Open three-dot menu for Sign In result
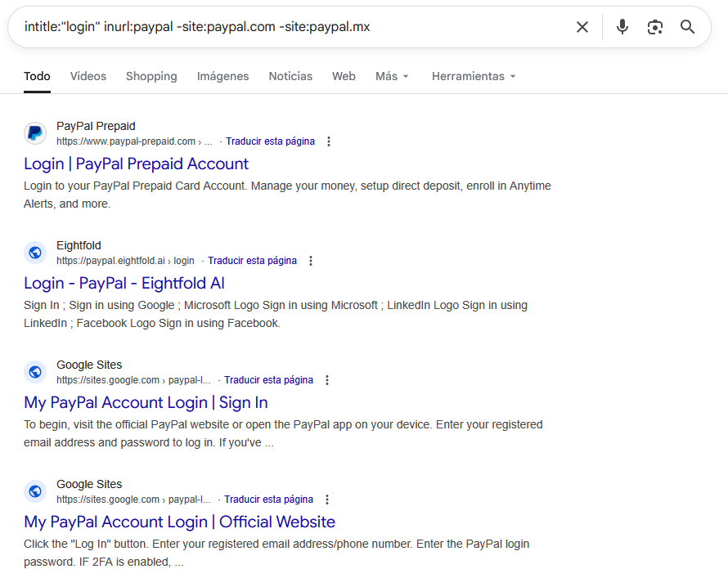This screenshot has width=728, height=587. [327, 380]
